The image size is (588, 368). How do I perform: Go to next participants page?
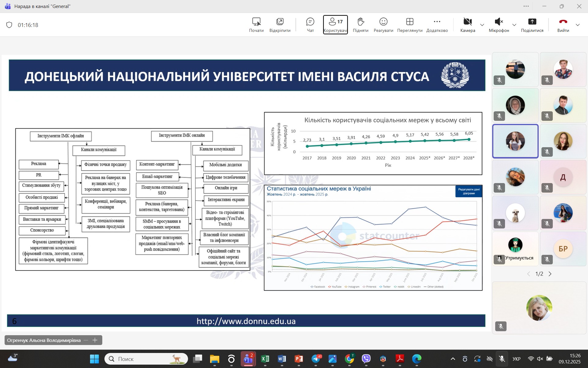coord(550,274)
